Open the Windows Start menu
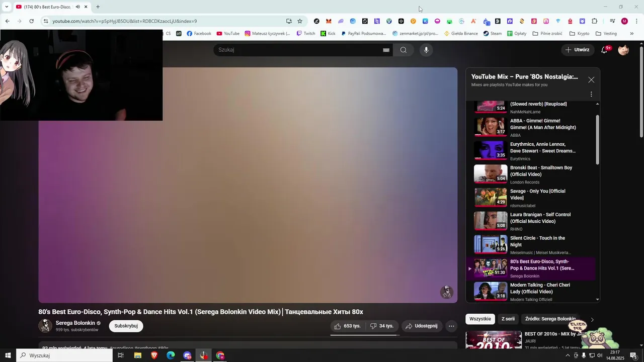Screen dimensions: 644x362 (8, 355)
